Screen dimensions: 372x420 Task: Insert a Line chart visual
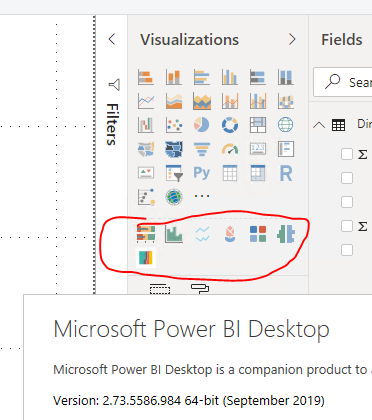tap(146, 101)
